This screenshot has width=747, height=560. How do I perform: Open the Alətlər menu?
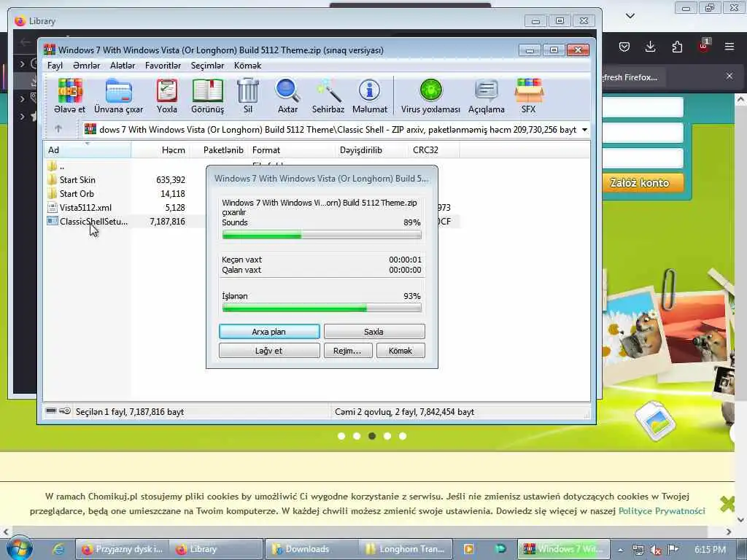[123, 65]
